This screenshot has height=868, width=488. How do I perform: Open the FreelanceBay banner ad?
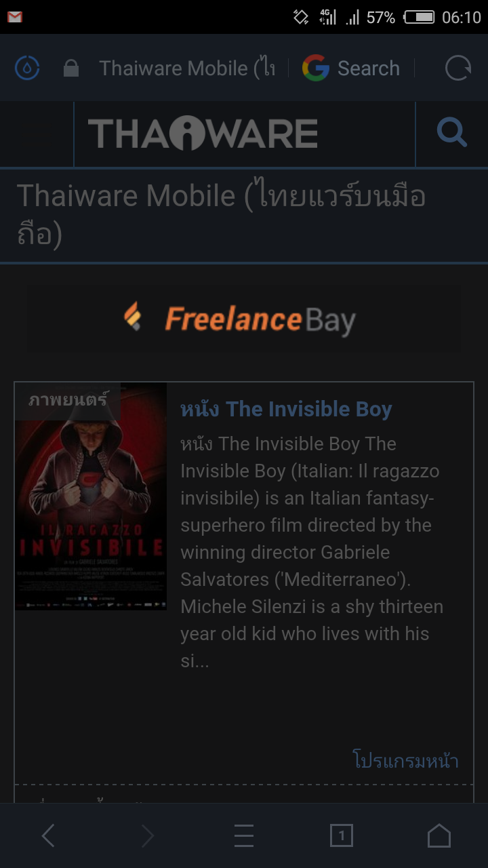click(244, 319)
